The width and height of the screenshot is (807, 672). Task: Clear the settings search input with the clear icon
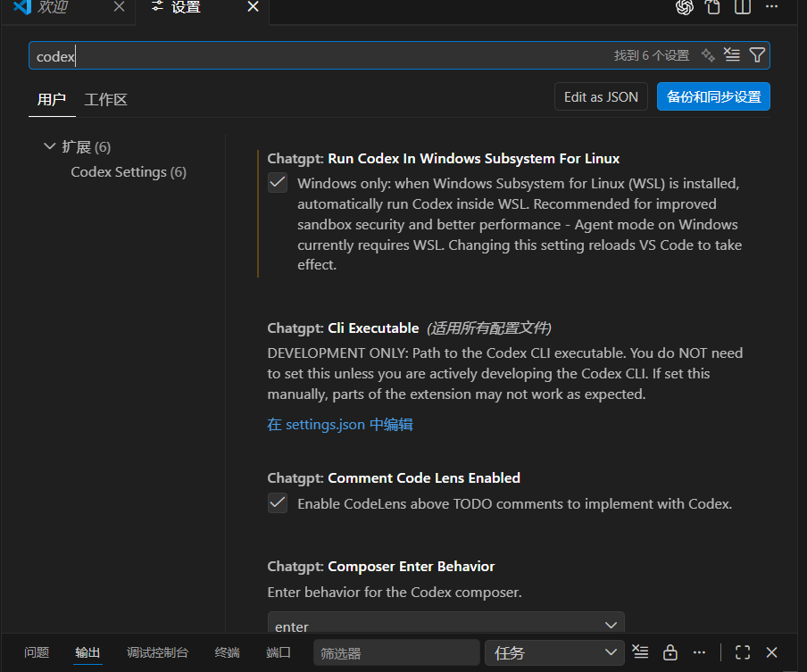click(x=732, y=54)
